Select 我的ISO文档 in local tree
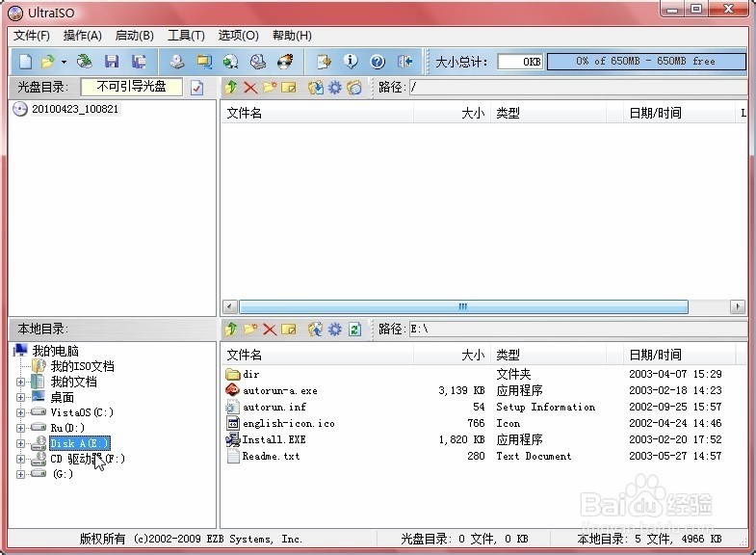Image resolution: width=756 pixels, height=555 pixels. tap(83, 366)
